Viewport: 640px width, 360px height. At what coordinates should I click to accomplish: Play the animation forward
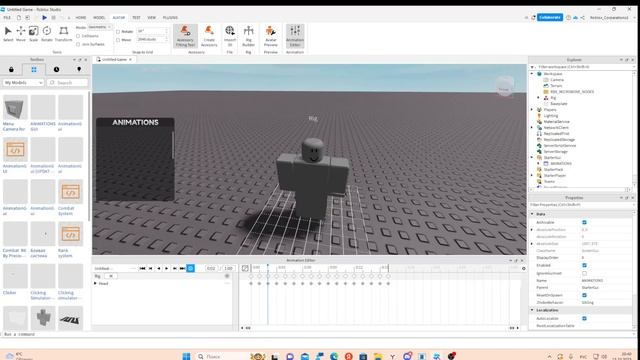(167, 268)
